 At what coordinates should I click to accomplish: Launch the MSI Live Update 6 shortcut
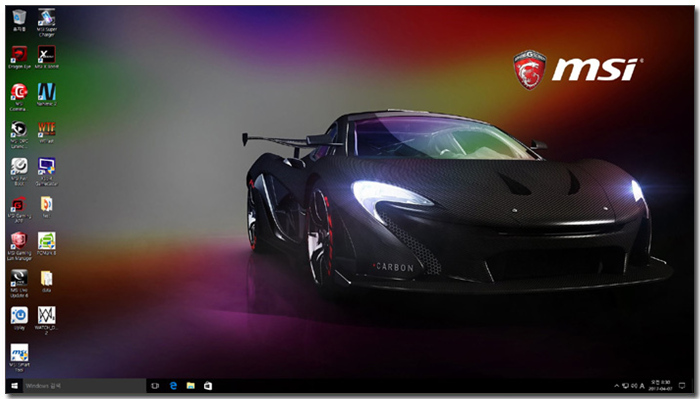point(19,283)
